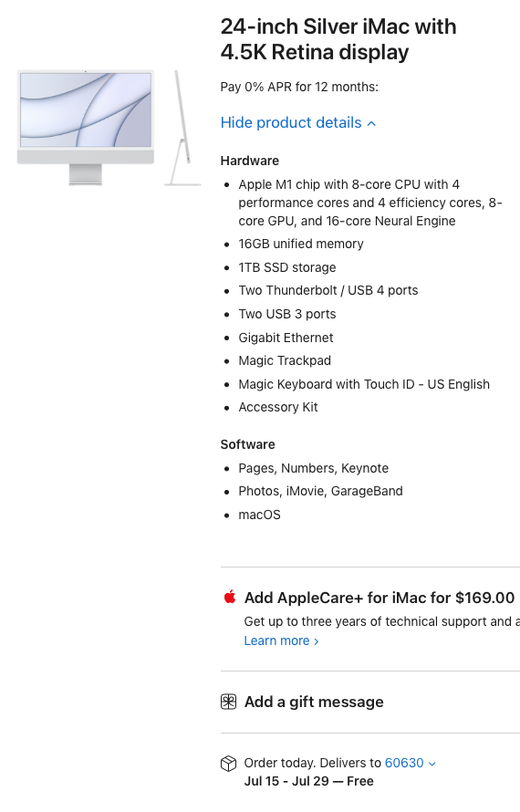The image size is (520, 812).
Task: Choose Add AppleCare+ for iMac for $169.00
Action: 380,598
